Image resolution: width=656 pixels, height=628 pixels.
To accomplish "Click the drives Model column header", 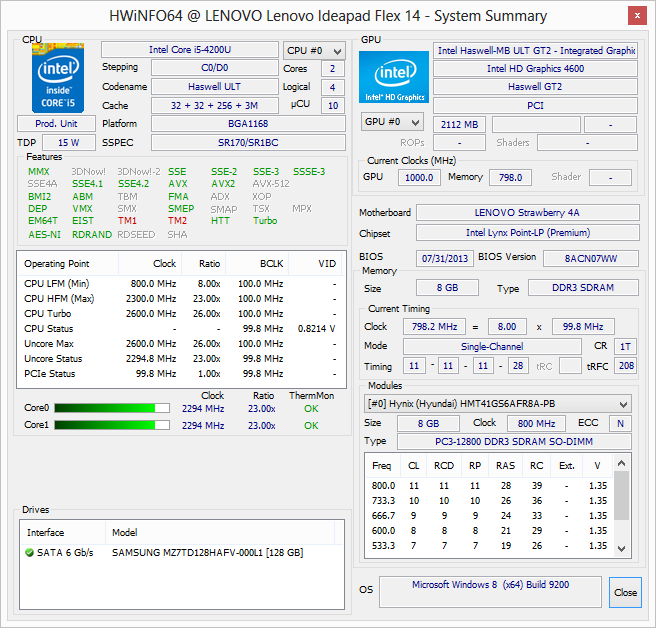I will 220,533.
